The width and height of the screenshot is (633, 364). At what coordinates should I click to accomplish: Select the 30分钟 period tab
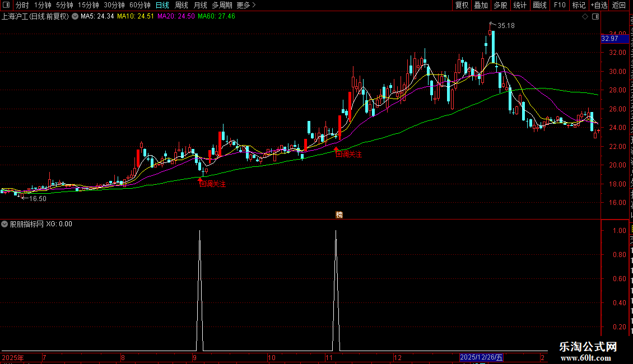pyautogui.click(x=114, y=5)
